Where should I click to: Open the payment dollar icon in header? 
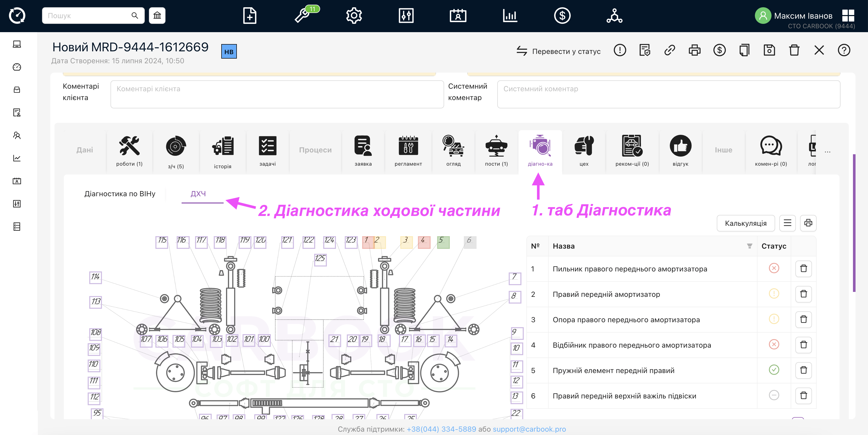719,51
